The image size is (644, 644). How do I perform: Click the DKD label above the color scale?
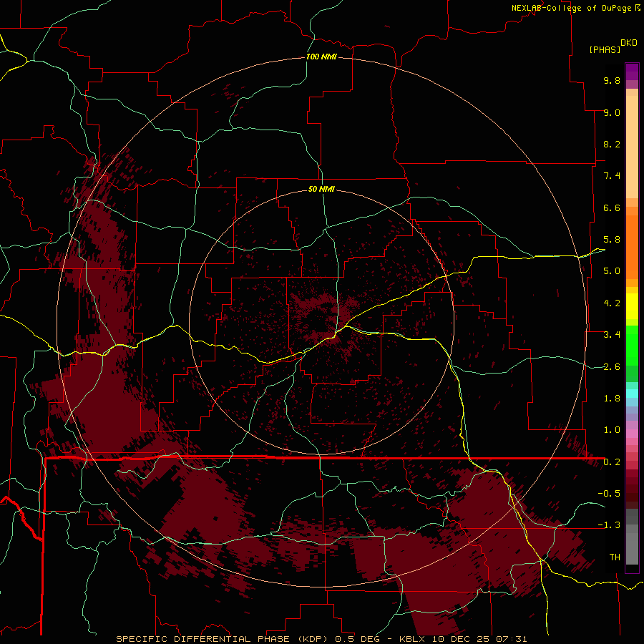629,43
